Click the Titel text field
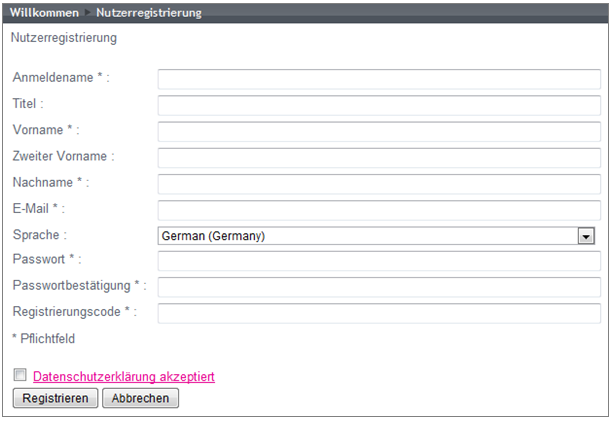The width and height of the screenshot is (613, 421). pyautogui.click(x=379, y=106)
